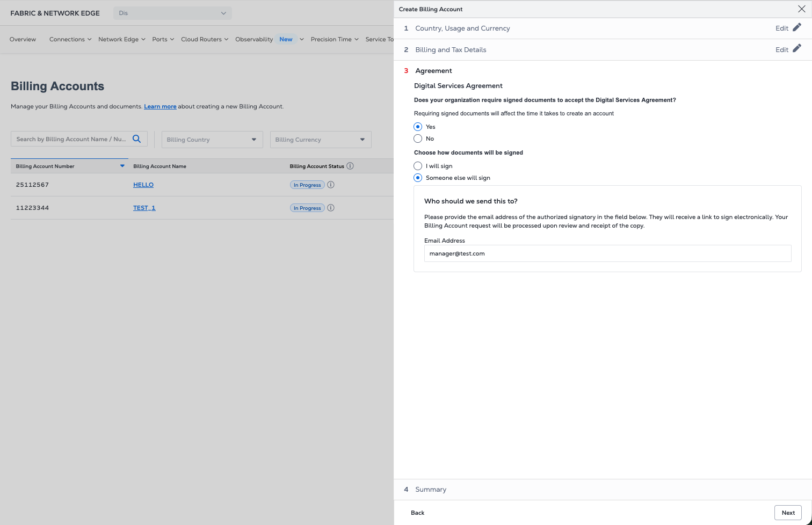Select Yes for signed documents required
Image resolution: width=812 pixels, height=525 pixels.
[x=418, y=127]
